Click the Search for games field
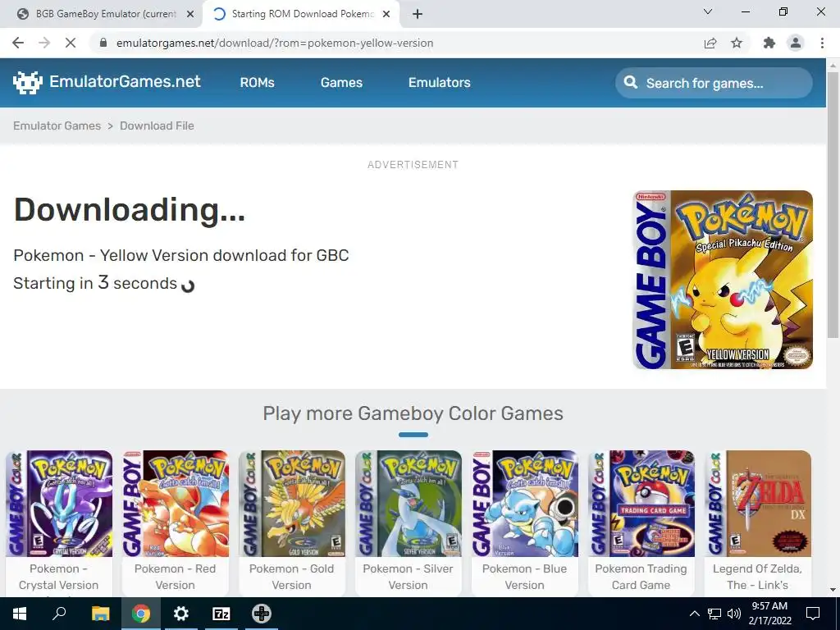This screenshot has width=840, height=630. click(714, 83)
